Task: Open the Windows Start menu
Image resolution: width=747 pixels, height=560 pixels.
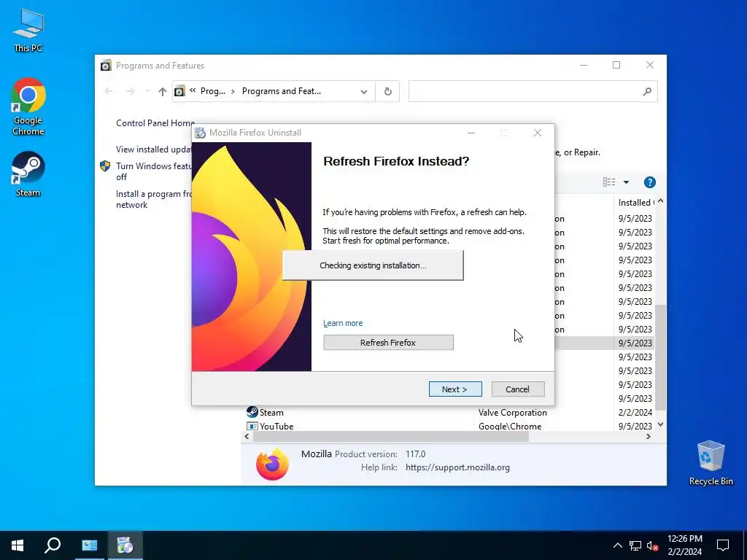Action: tap(18, 545)
